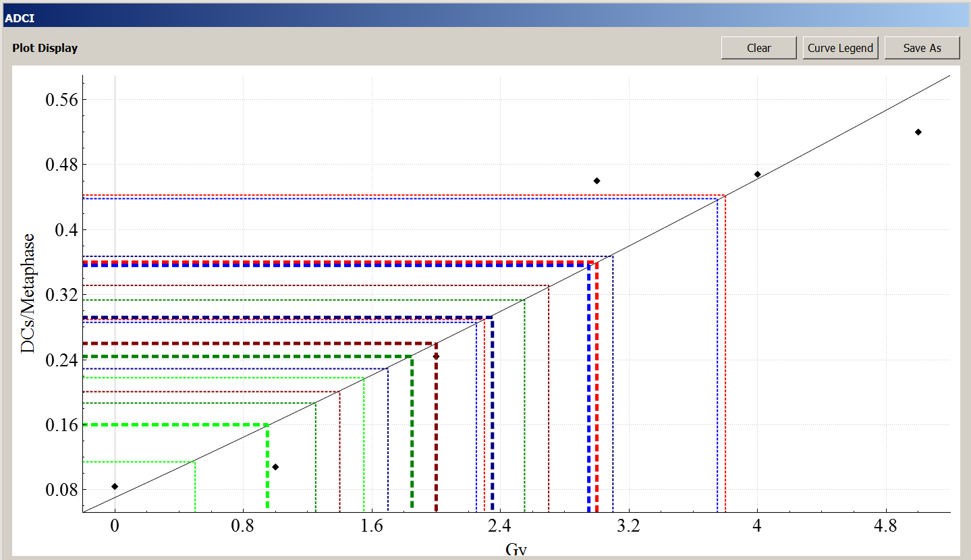Click the Clear button
The height and width of the screenshot is (560, 971).
[x=758, y=48]
